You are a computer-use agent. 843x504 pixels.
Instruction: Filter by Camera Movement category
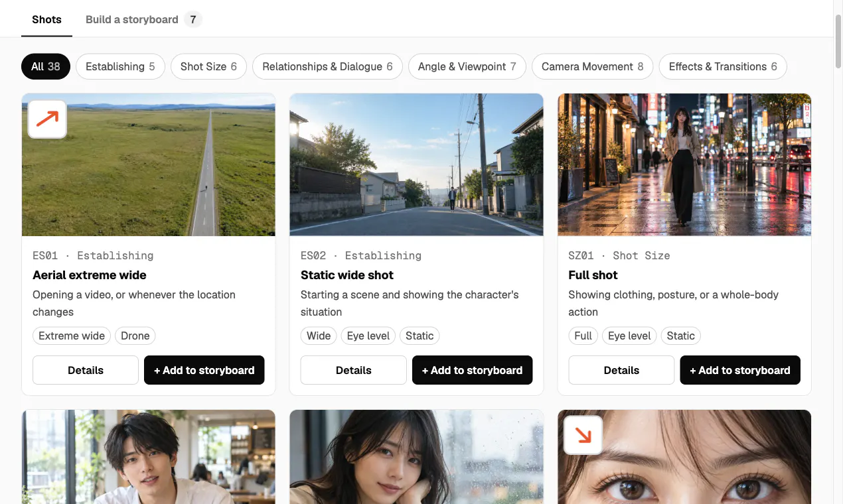(x=593, y=66)
